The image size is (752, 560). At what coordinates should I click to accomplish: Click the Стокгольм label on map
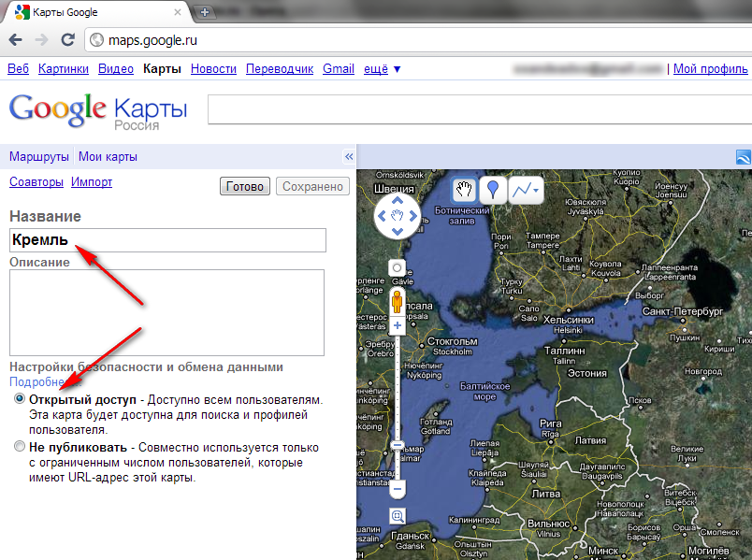click(x=453, y=341)
